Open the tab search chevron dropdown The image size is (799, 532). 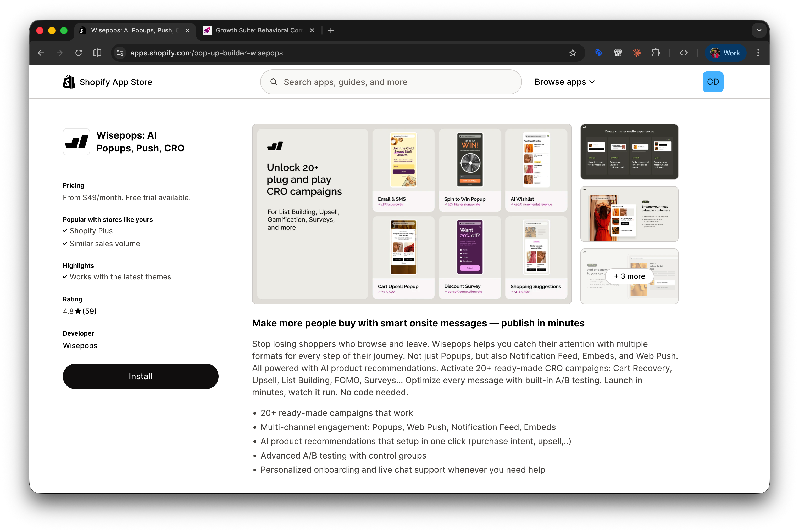point(759,31)
